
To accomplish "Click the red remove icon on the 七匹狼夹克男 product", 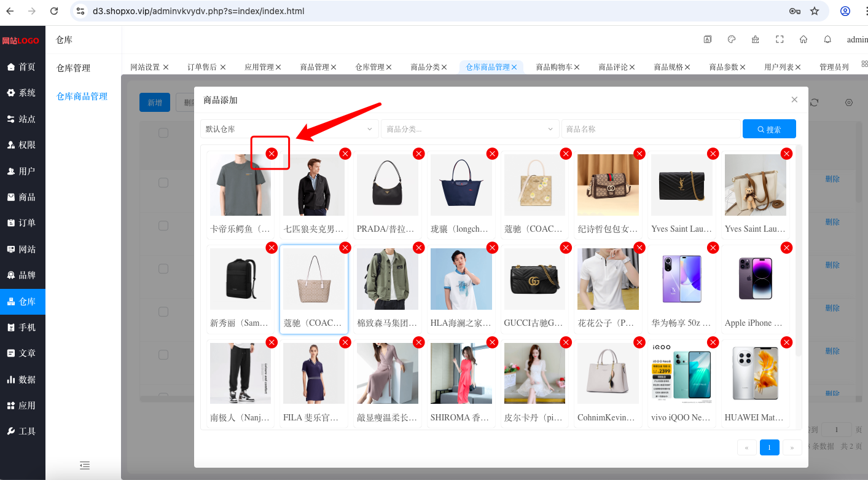I will 345,154.
